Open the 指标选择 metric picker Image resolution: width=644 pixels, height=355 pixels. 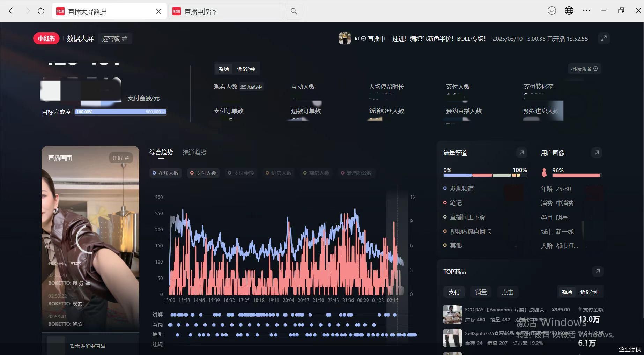click(x=584, y=69)
